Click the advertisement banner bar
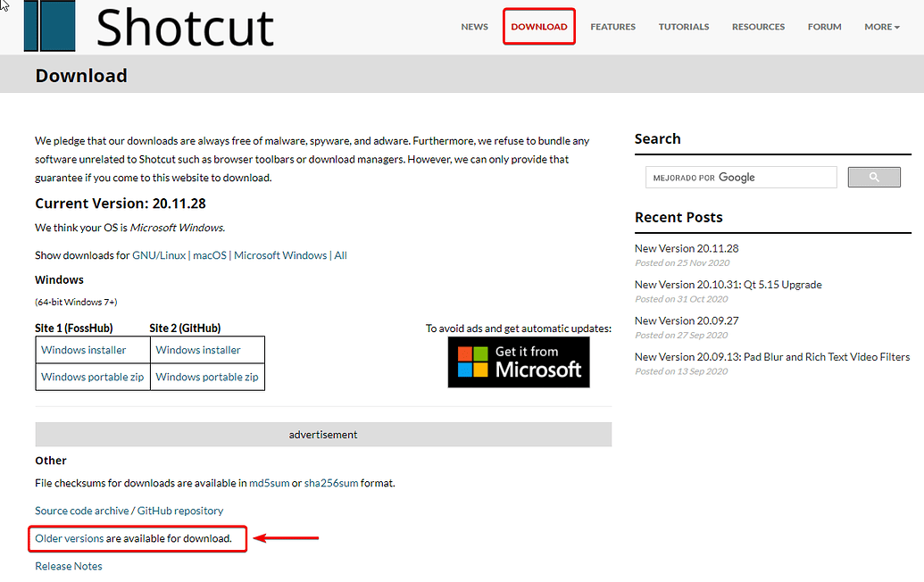924x582 pixels. tap(323, 434)
